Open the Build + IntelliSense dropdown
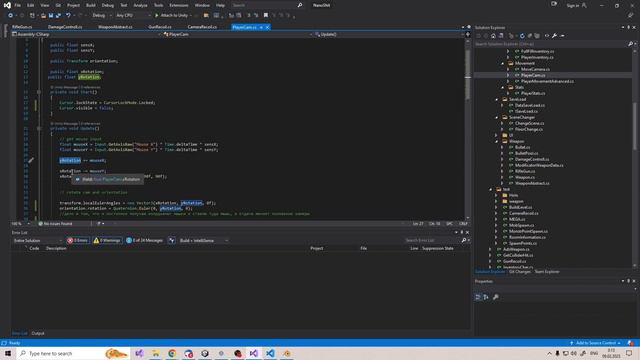The height and width of the screenshot is (360, 640). pyautogui.click(x=203, y=240)
